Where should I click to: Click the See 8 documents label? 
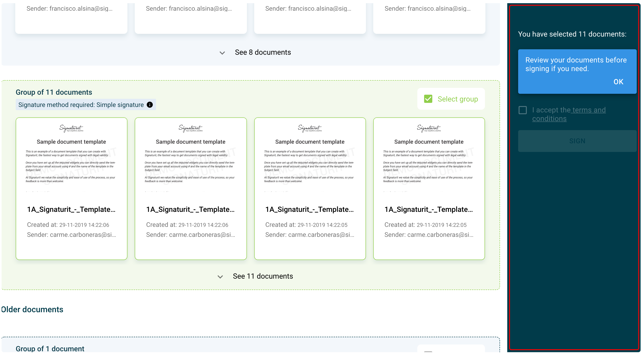click(x=263, y=52)
